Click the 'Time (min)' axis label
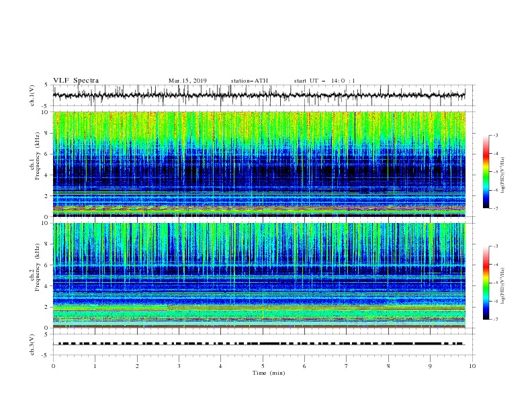The image size is (532, 411). pyautogui.click(x=269, y=373)
